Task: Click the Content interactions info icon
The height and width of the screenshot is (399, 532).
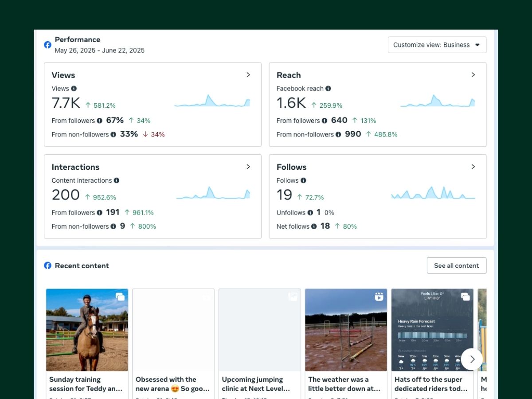Action: (x=117, y=180)
